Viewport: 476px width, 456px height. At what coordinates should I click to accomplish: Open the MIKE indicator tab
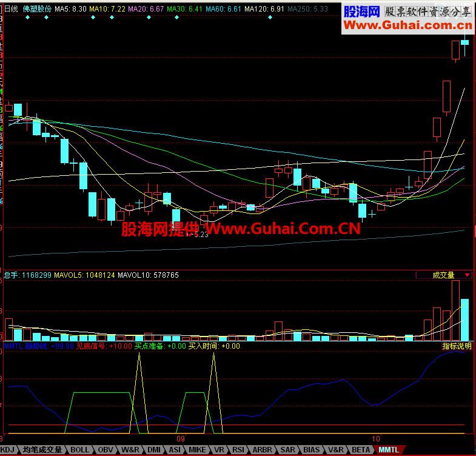tap(197, 449)
